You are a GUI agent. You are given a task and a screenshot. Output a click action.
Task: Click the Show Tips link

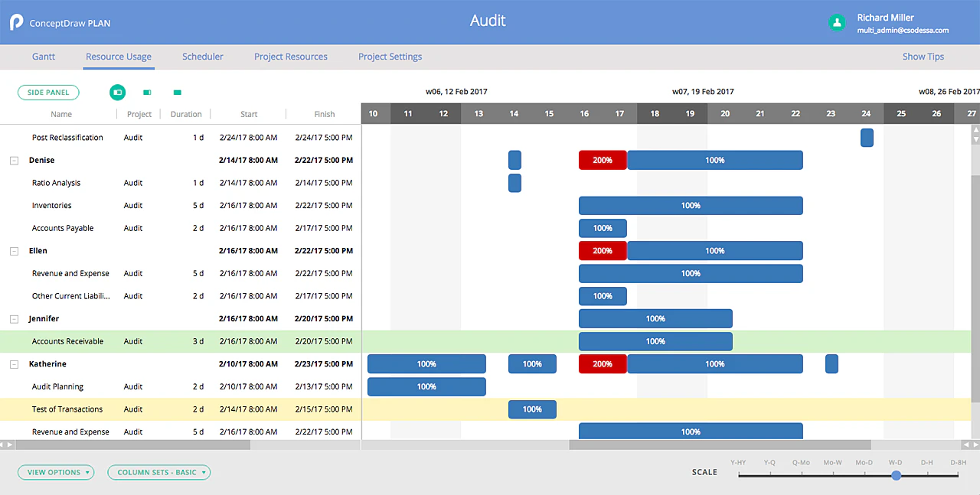[923, 57]
